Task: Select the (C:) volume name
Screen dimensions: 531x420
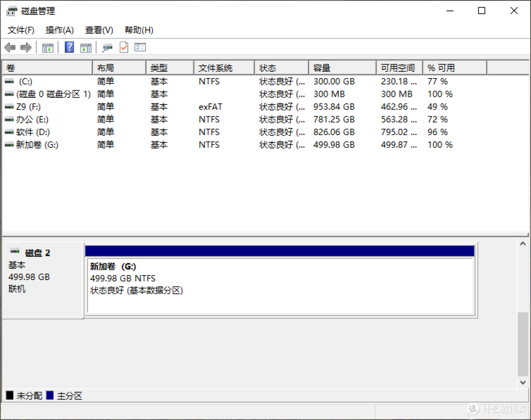Action: pyautogui.click(x=26, y=82)
